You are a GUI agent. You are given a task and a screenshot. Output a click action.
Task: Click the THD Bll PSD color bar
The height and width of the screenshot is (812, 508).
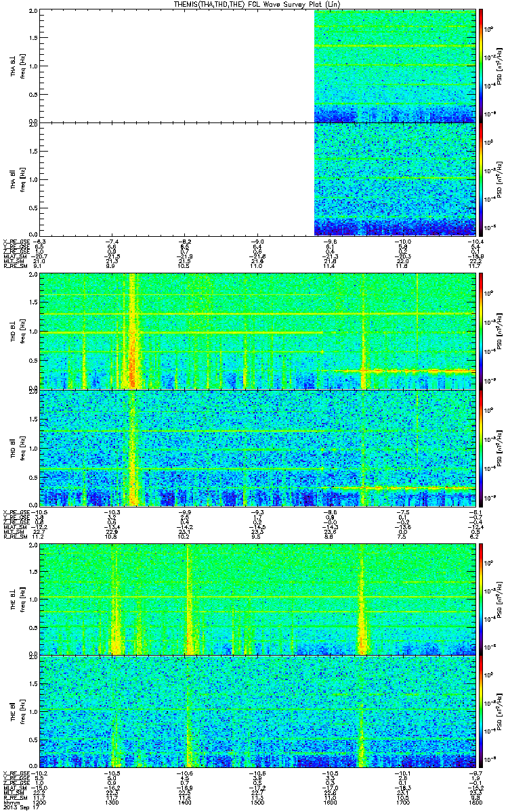[x=480, y=447]
